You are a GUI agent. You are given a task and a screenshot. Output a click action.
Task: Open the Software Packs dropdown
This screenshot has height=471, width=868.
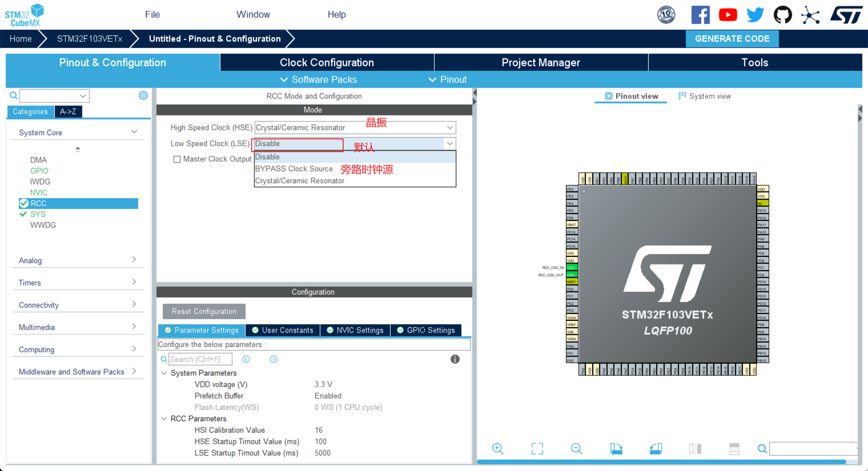(x=318, y=79)
